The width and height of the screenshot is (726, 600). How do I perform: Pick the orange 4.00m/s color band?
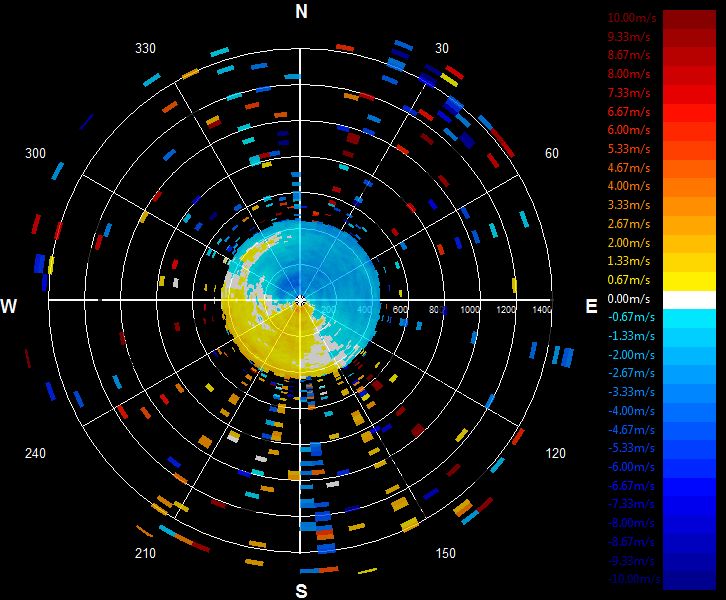(x=689, y=188)
